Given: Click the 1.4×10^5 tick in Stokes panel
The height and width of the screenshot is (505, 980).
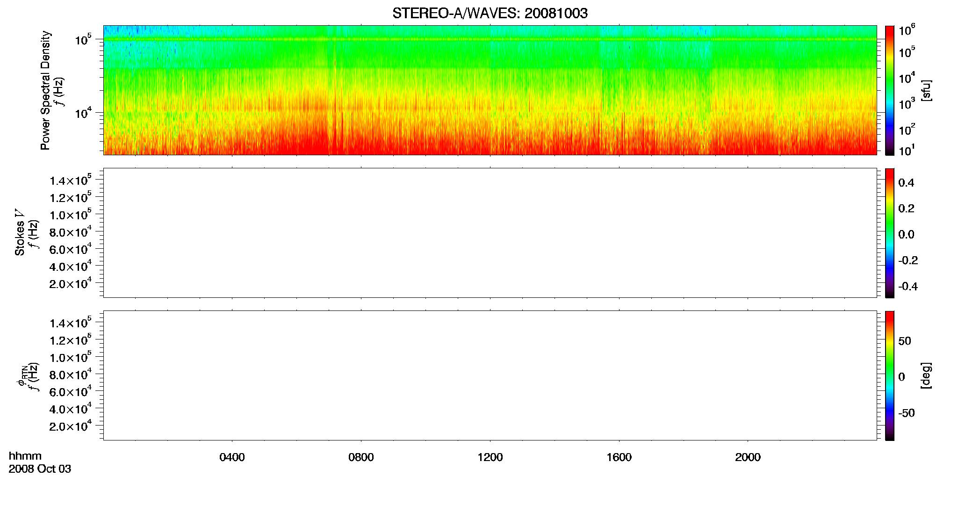Looking at the screenshot, I should pos(71,180).
